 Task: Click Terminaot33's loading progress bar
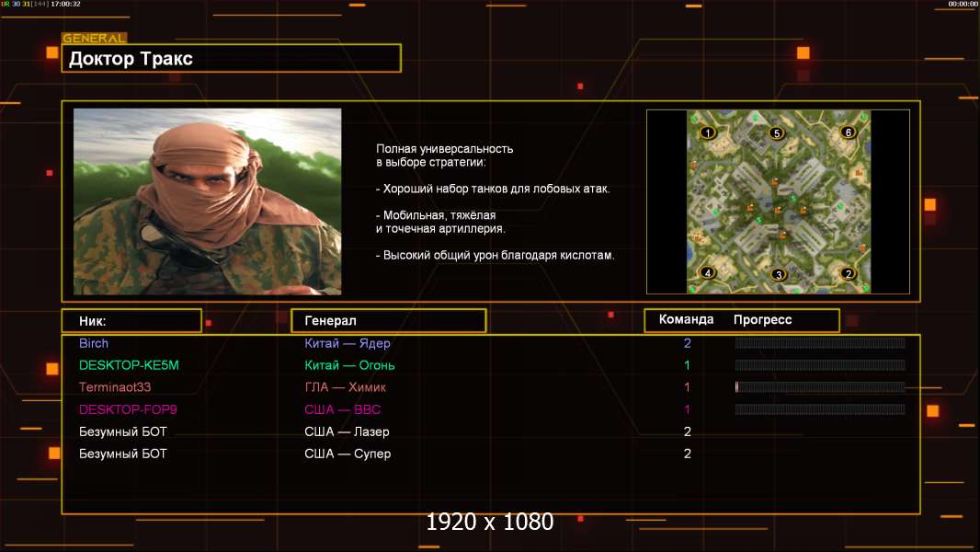point(820,387)
